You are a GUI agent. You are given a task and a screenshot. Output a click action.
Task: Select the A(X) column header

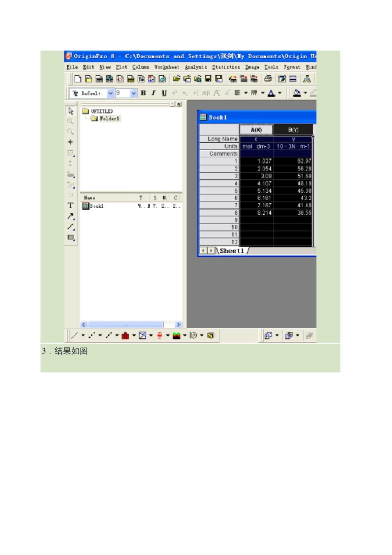point(256,130)
